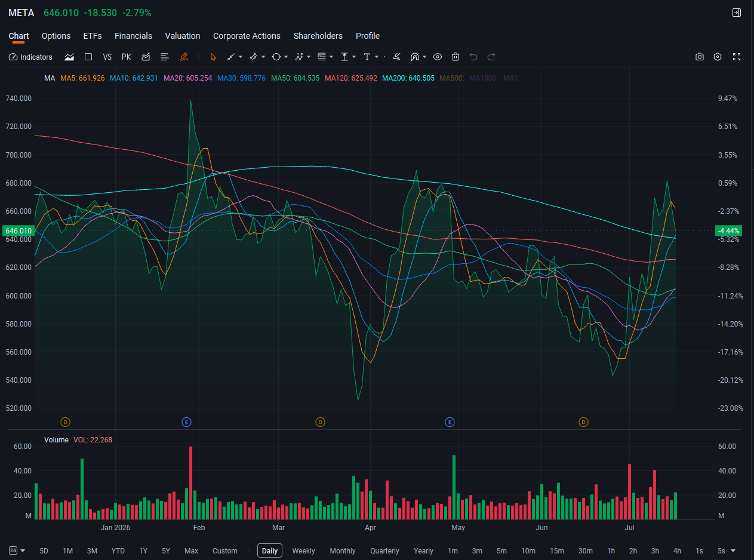Open the Financials tab

[x=133, y=36]
